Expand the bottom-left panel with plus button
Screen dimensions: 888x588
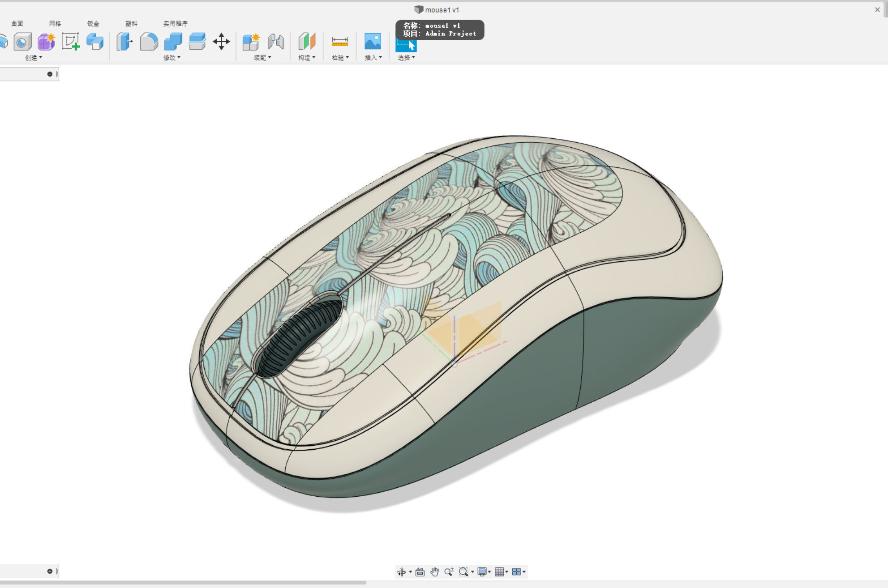(x=50, y=571)
